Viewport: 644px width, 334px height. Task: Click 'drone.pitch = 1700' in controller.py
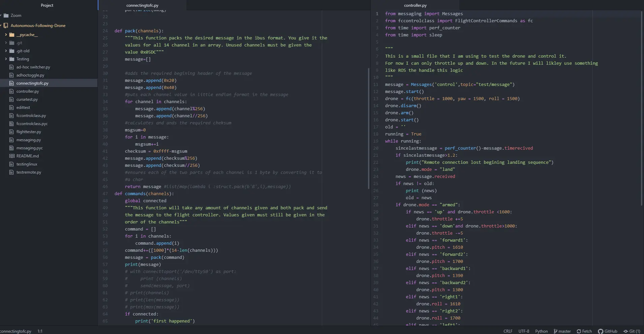tap(439, 261)
